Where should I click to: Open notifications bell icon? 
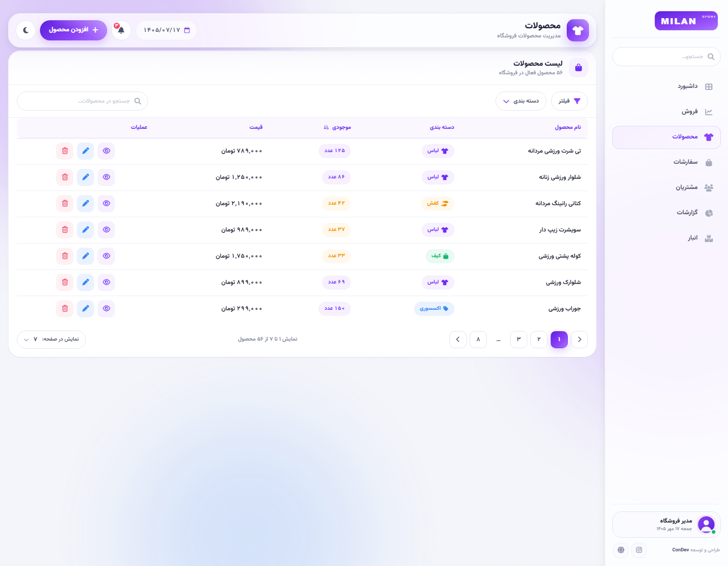pyautogui.click(x=121, y=30)
